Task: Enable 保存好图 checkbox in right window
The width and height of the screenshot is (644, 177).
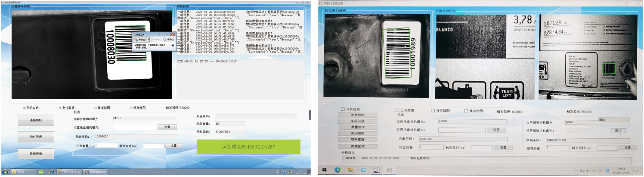Action: [466, 111]
